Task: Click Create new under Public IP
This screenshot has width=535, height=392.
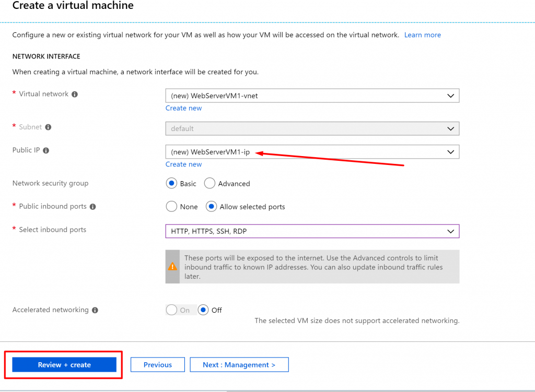Action: (x=183, y=164)
